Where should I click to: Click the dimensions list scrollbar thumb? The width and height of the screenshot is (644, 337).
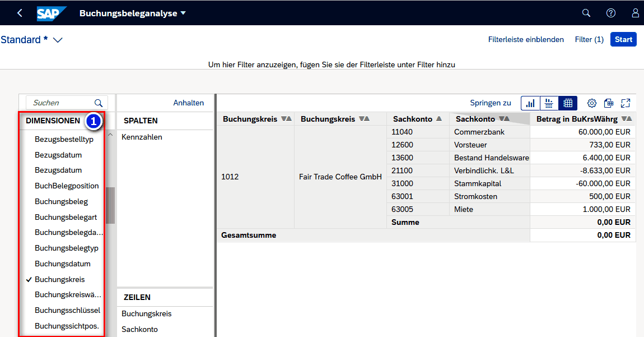(x=110, y=205)
